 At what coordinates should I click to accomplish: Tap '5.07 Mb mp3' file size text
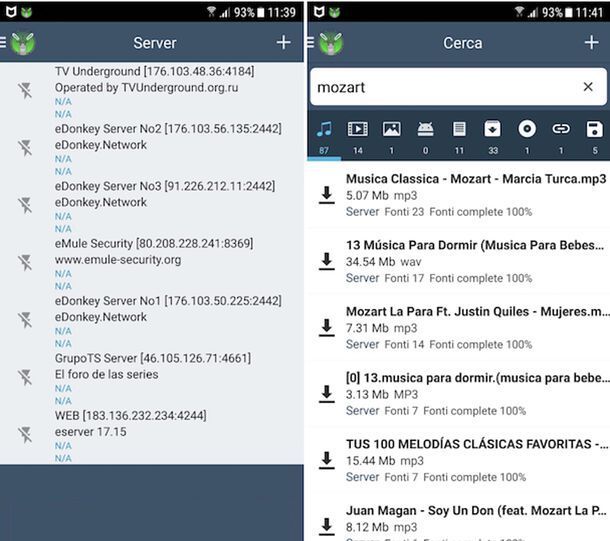tap(382, 195)
